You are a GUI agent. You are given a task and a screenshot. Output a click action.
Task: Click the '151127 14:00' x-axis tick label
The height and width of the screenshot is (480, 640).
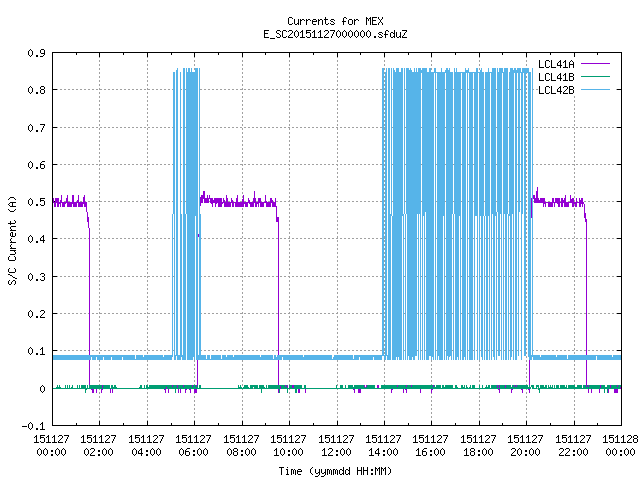[x=383, y=445]
